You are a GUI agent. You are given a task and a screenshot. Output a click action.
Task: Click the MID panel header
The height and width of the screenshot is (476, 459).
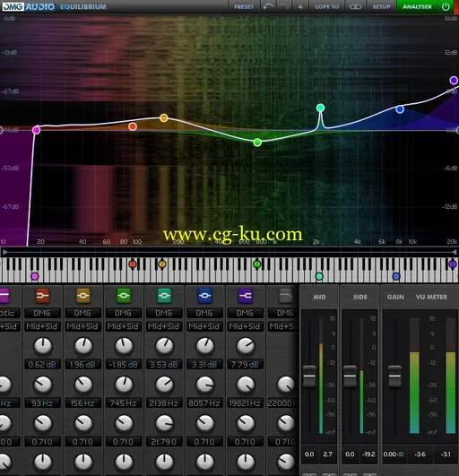pyautogui.click(x=319, y=297)
